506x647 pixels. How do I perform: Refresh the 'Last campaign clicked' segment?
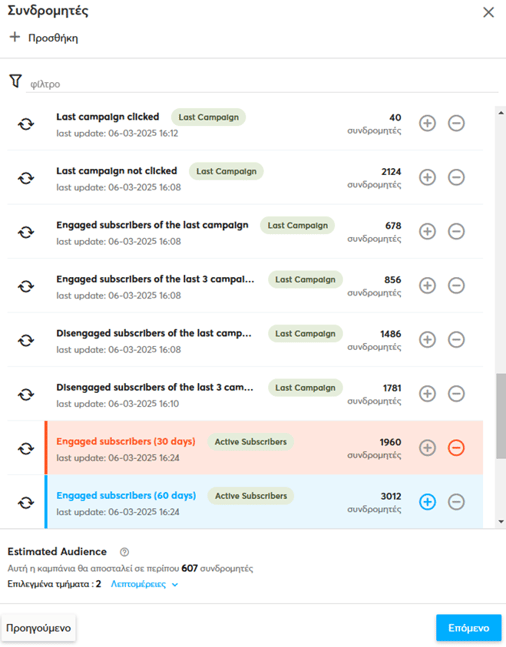tap(26, 124)
